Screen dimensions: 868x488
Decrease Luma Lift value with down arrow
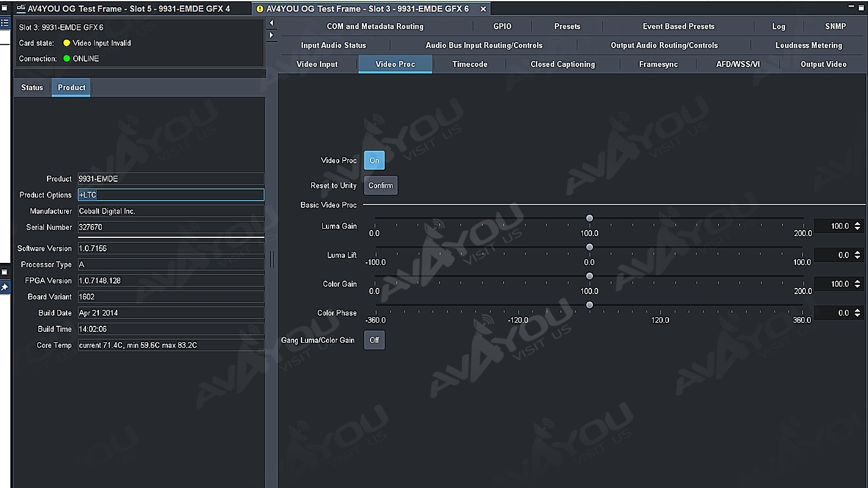858,258
